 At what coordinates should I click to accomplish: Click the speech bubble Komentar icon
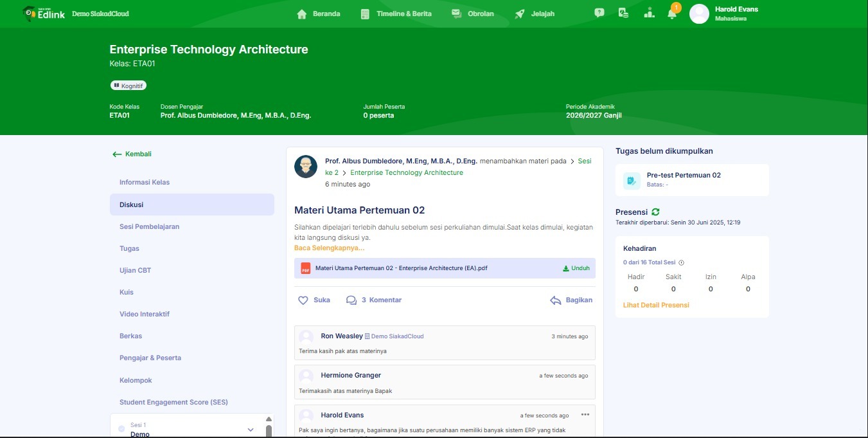[x=351, y=300]
